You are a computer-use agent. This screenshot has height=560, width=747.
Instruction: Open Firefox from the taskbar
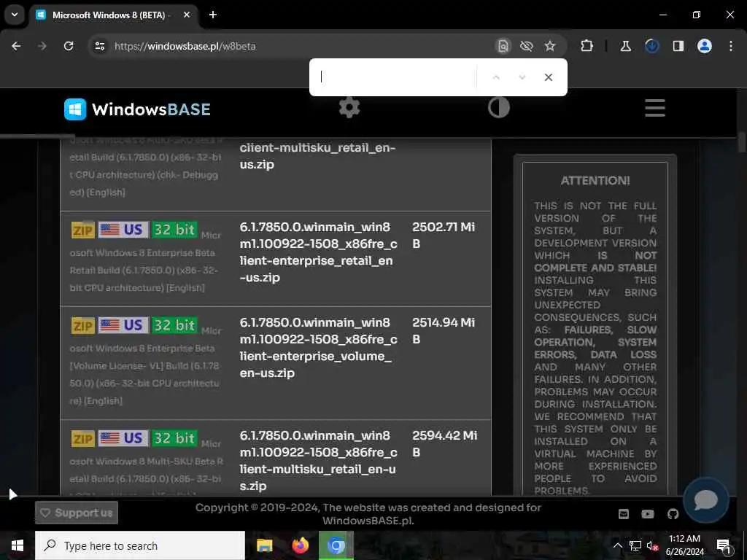pos(300,545)
